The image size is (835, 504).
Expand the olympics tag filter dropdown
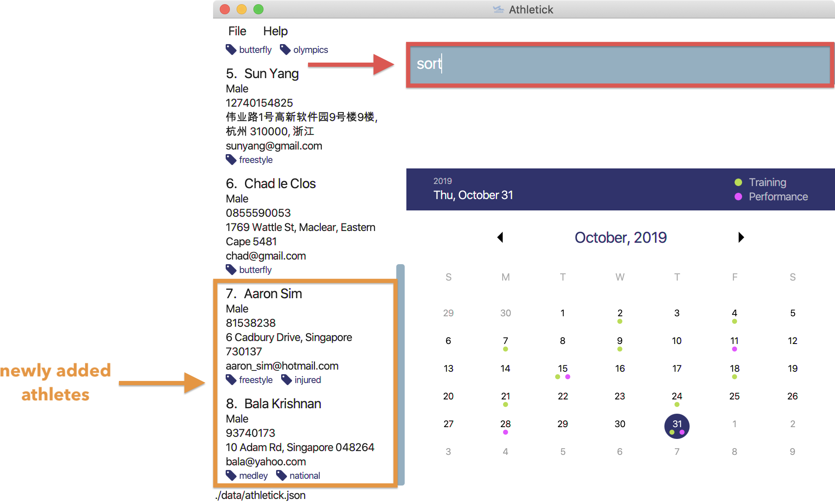[309, 50]
